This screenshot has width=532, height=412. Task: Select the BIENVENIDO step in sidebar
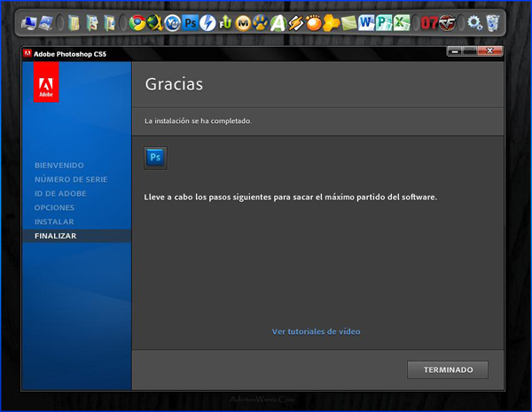(x=59, y=166)
